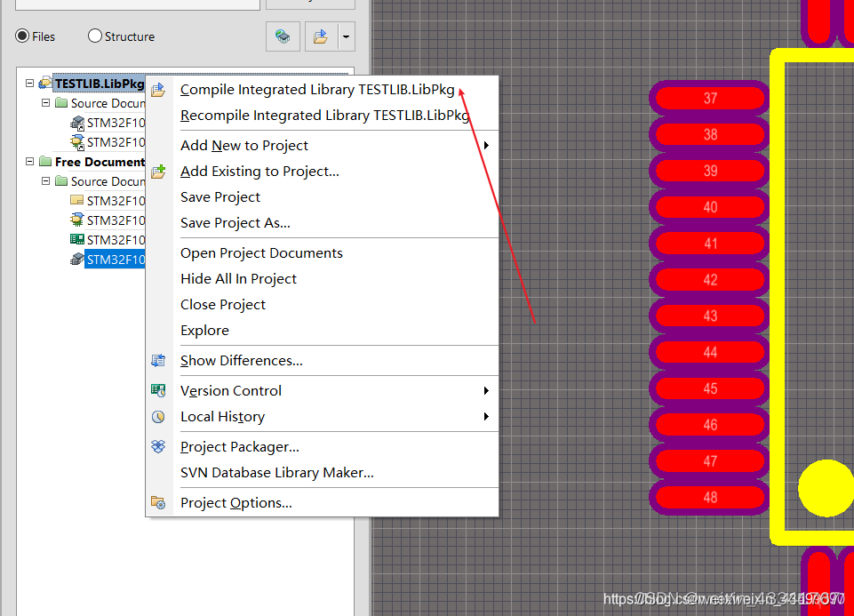Open the STM32F10 schematic sheet free document

115,201
